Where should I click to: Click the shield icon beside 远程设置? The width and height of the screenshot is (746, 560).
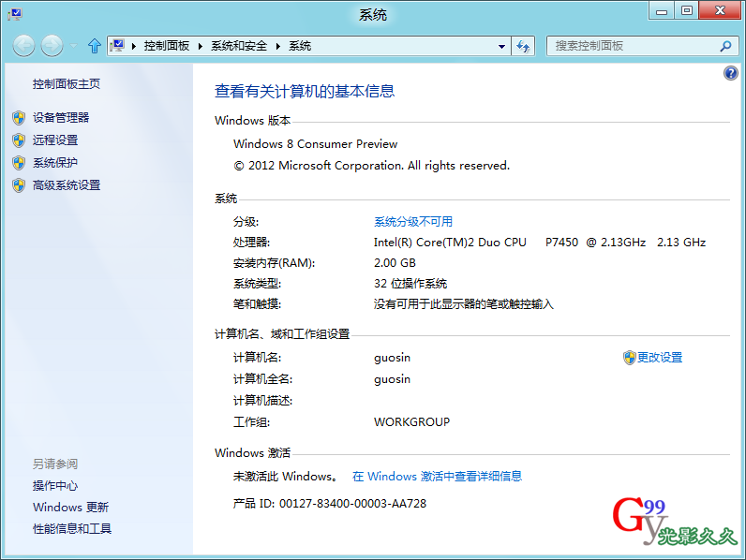[19, 140]
